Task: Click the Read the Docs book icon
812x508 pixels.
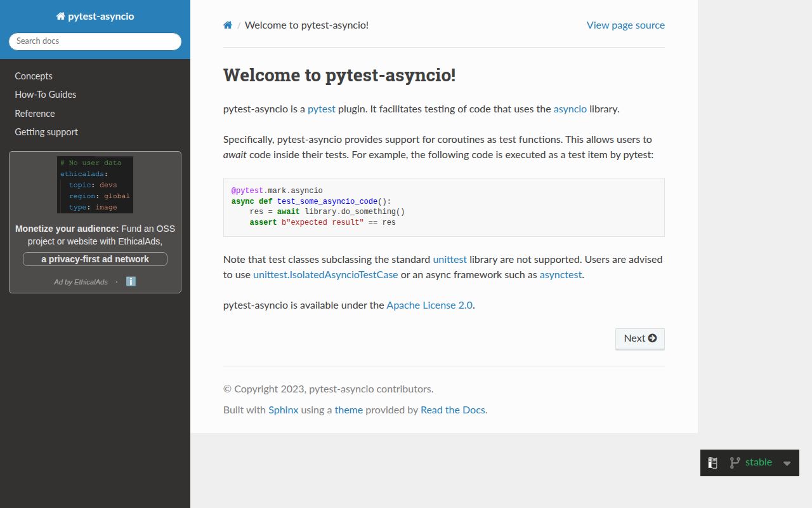Action: click(712, 463)
